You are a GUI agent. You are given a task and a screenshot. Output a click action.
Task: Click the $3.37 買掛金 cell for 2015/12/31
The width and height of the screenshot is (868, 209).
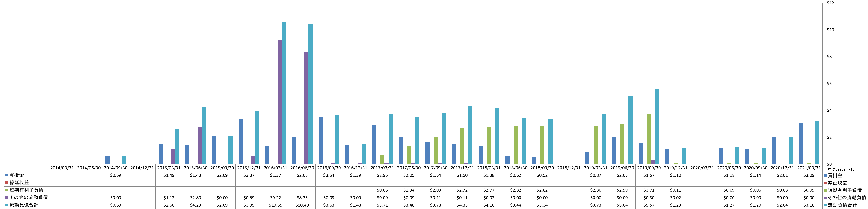point(249,175)
